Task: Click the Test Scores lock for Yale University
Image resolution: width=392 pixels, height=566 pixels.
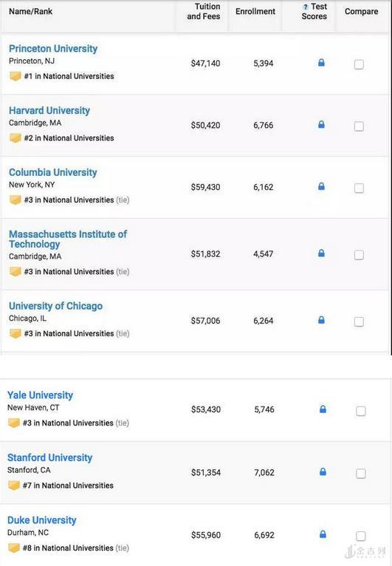Action: click(x=323, y=409)
